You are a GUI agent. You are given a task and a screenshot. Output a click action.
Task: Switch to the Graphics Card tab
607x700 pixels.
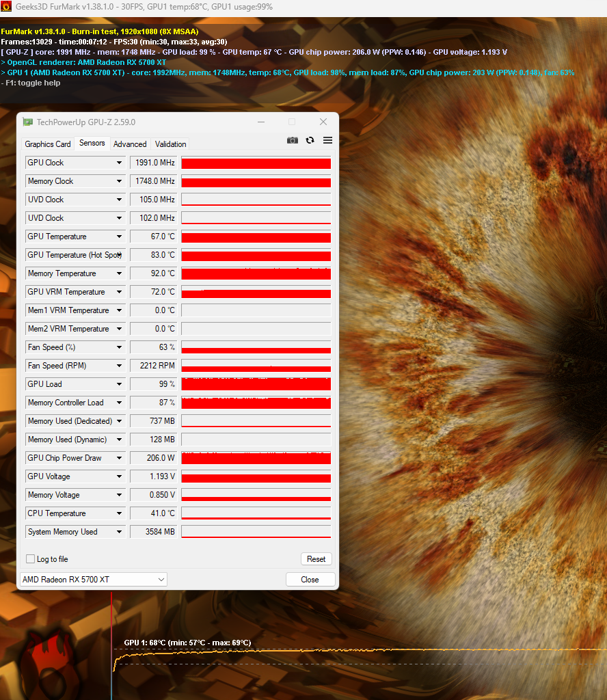tap(48, 144)
